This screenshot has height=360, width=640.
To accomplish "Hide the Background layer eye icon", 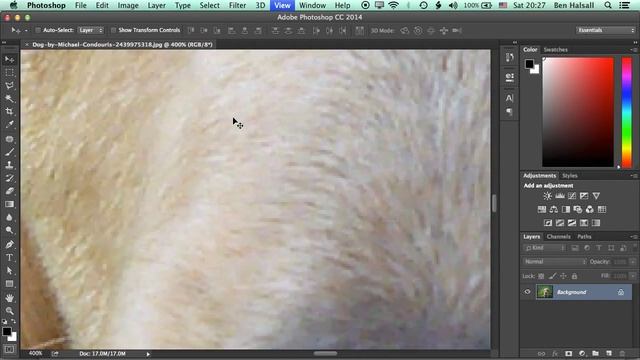I will pyautogui.click(x=527, y=292).
